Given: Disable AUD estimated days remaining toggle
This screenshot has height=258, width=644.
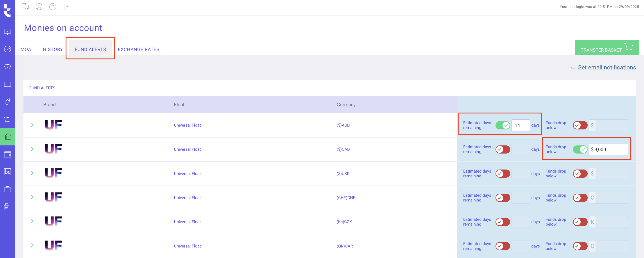Looking at the screenshot, I should pos(503,125).
